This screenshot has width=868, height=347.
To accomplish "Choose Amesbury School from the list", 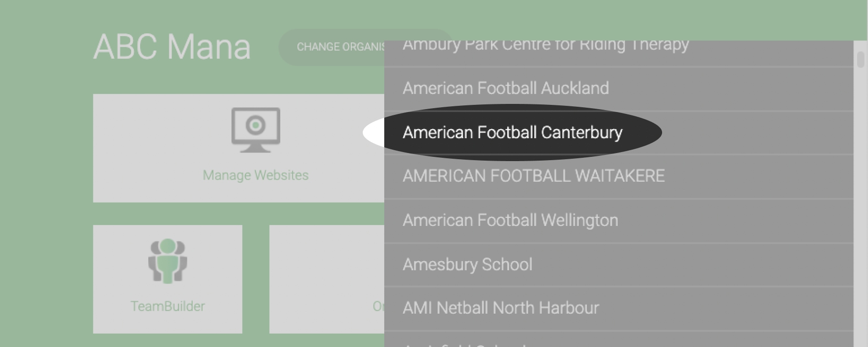I will coord(618,265).
